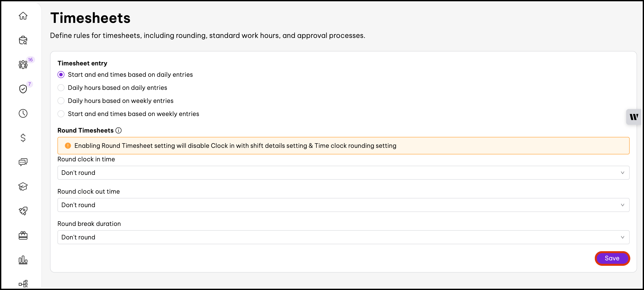Click the graduation cap learning icon
This screenshot has width=644, height=290.
[23, 187]
